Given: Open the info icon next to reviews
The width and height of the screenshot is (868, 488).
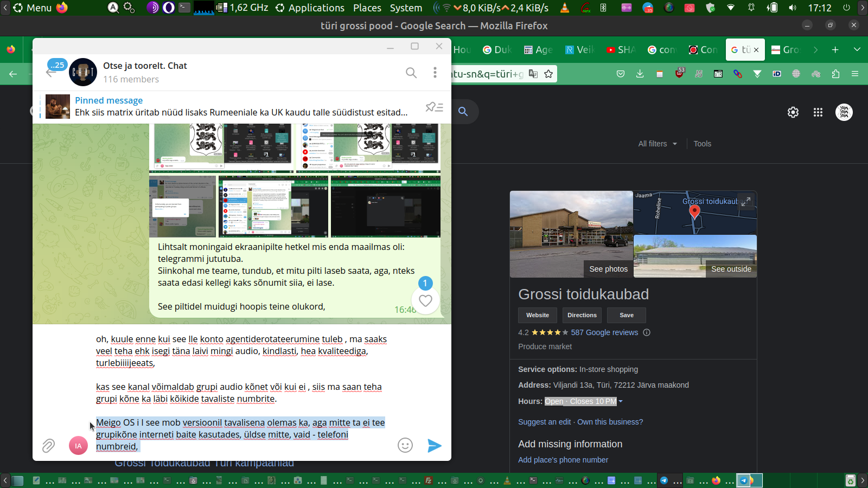Looking at the screenshot, I should click(x=647, y=332).
